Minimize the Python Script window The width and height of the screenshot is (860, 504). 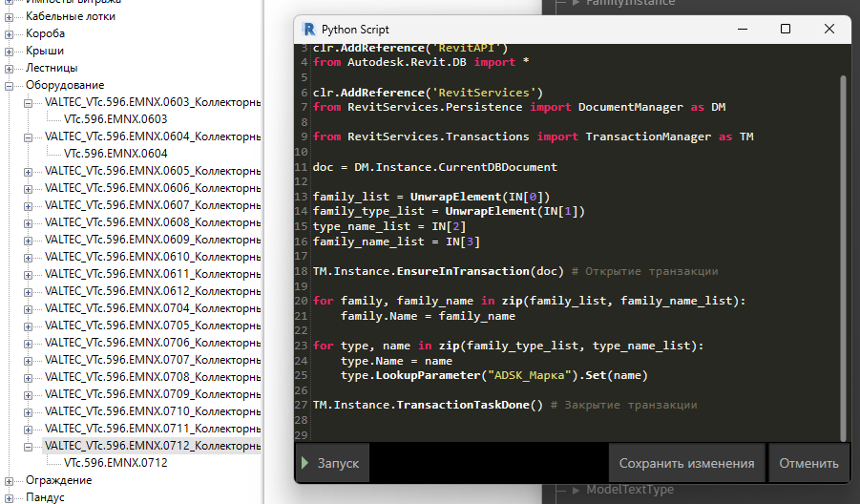point(743,29)
